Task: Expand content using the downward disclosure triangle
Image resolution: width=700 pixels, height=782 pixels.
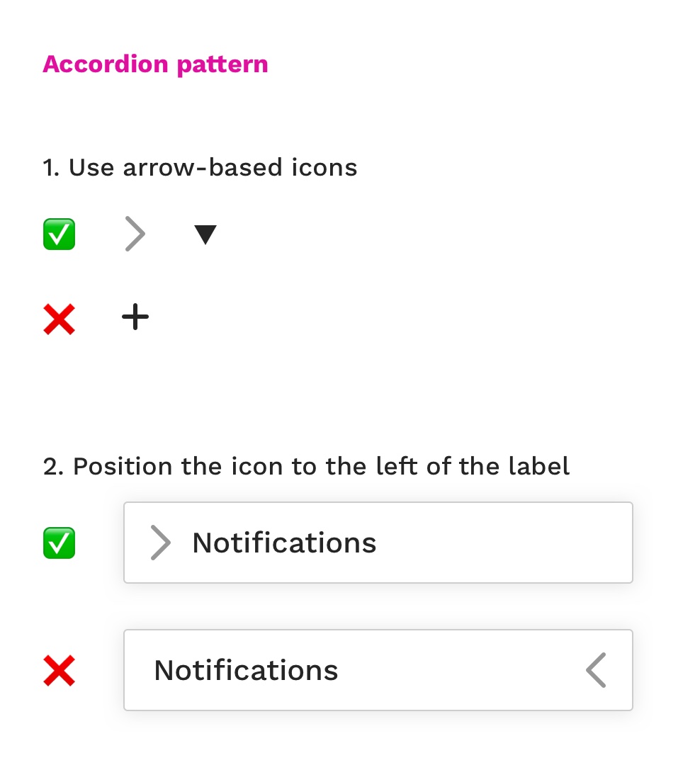Action: [205, 234]
